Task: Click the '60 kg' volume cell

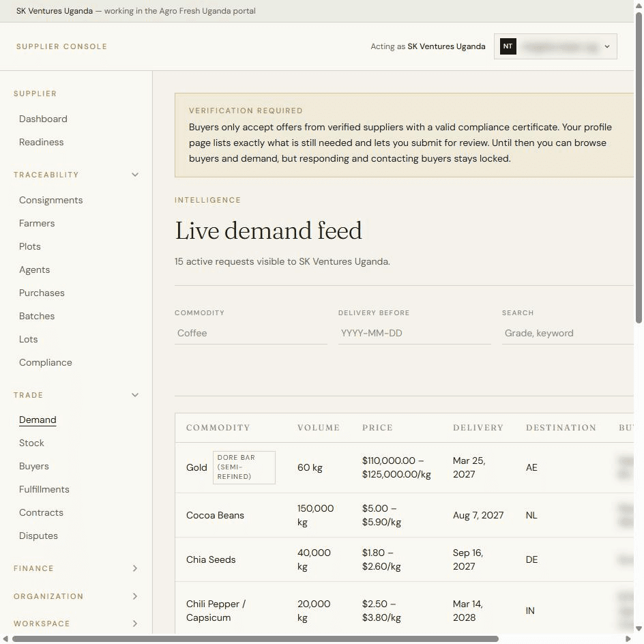Action: 310,467
